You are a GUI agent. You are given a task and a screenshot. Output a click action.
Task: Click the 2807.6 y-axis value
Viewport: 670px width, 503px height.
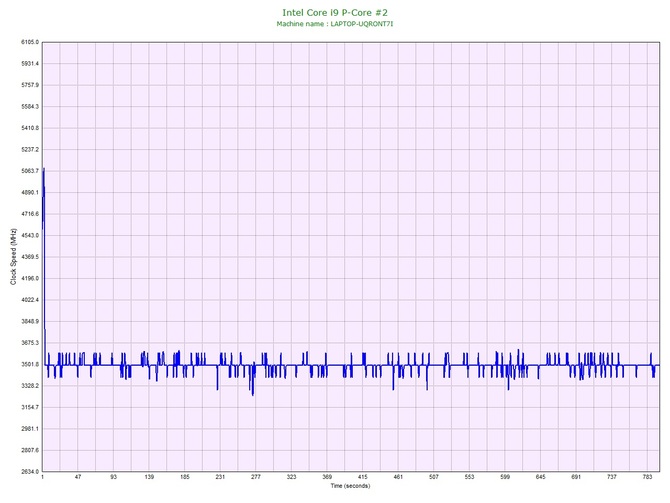pos(30,450)
